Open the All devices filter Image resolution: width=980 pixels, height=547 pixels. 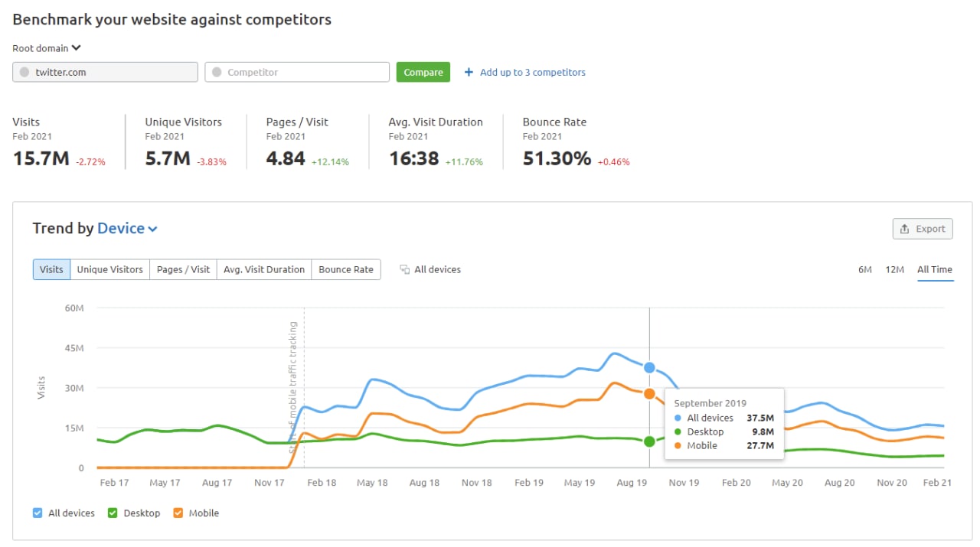point(430,269)
